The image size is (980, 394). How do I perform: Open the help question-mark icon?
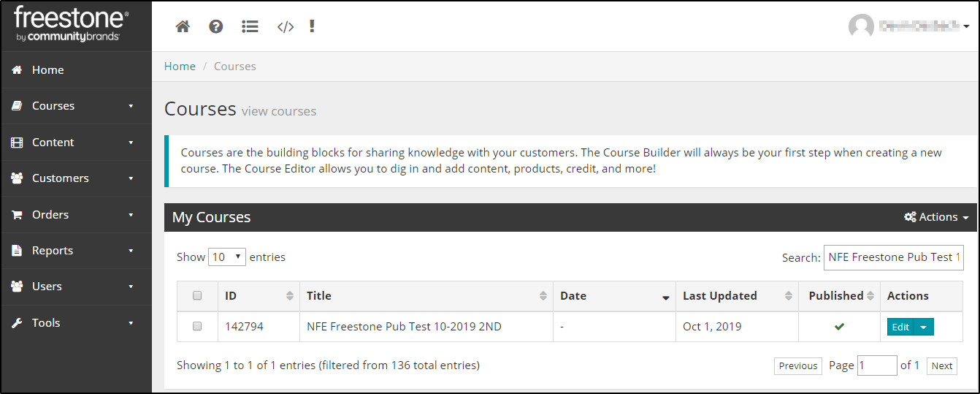[215, 26]
